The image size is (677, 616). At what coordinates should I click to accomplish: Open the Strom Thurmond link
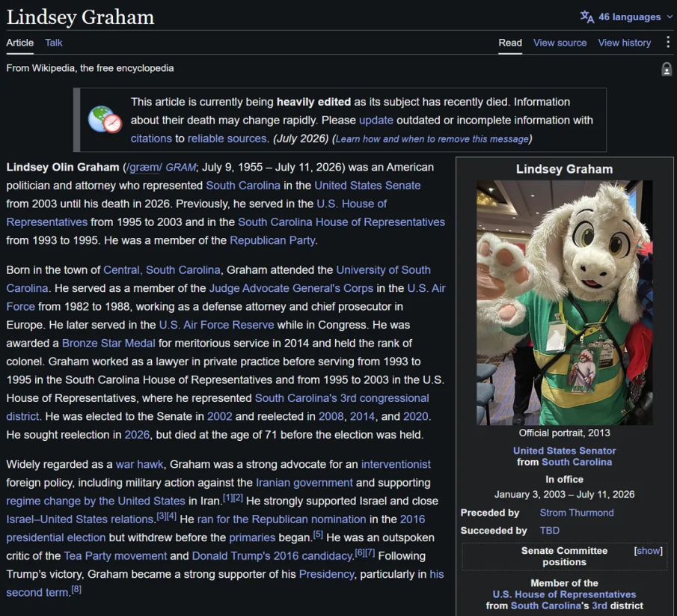[x=577, y=513]
